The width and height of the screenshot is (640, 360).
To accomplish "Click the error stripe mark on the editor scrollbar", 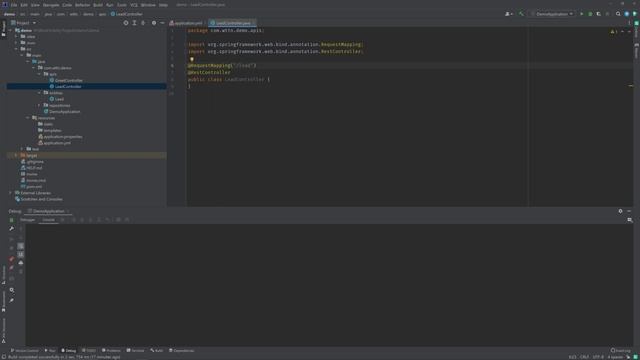I will (631, 86).
